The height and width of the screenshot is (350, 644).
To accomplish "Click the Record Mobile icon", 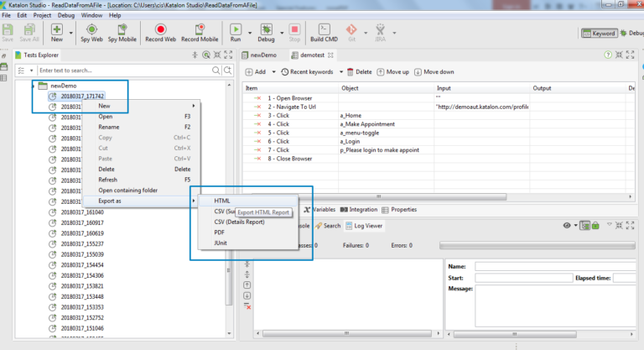I will point(200,32).
